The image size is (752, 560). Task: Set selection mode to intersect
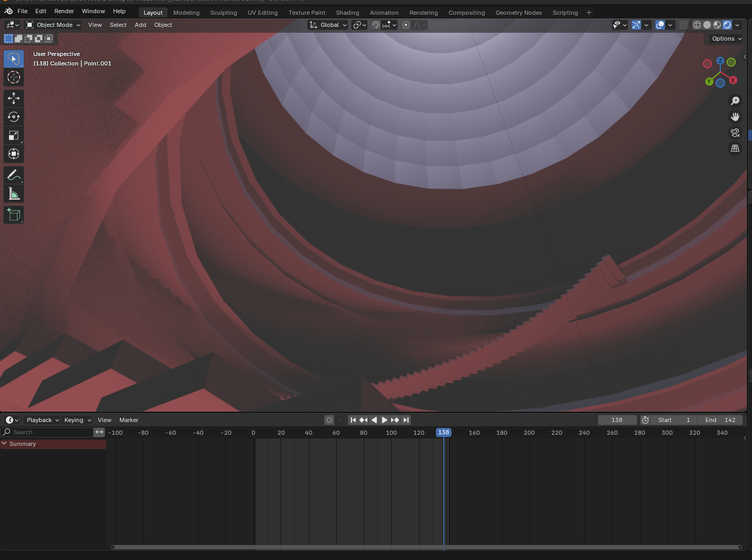point(49,39)
